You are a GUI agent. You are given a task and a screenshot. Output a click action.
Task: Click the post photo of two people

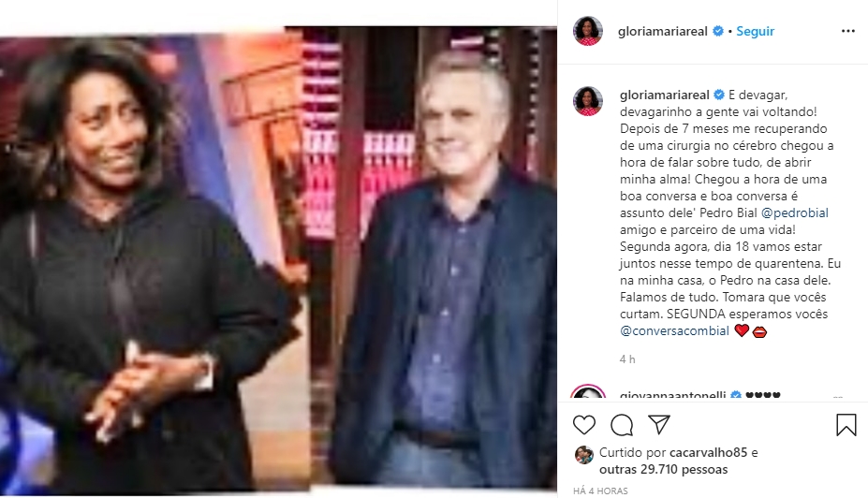click(278, 259)
